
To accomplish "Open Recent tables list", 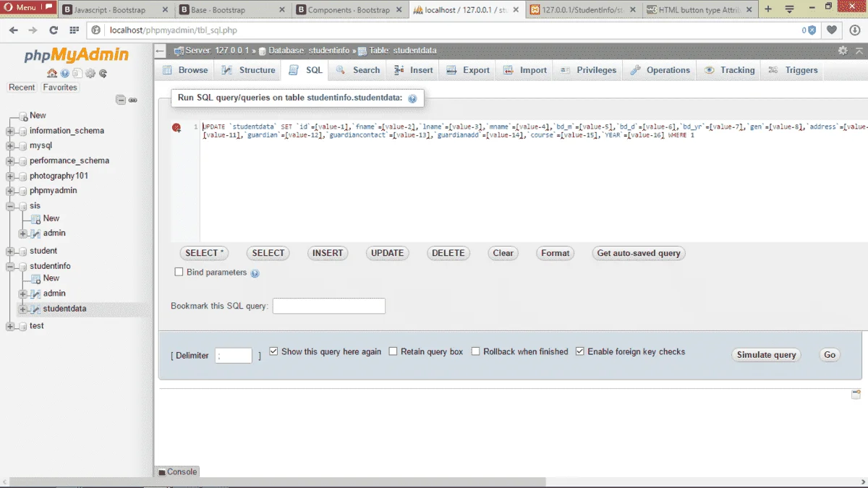I will click(22, 87).
